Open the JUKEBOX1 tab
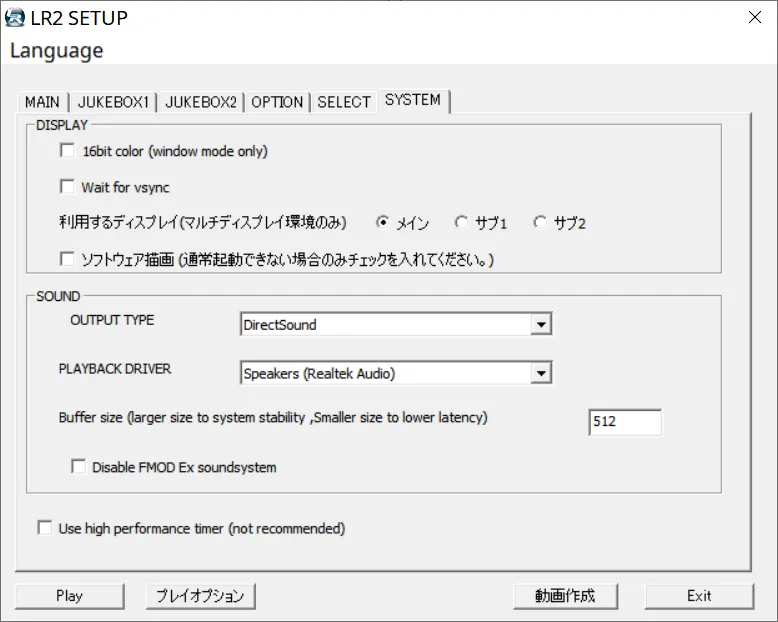This screenshot has width=778, height=622. [x=113, y=102]
